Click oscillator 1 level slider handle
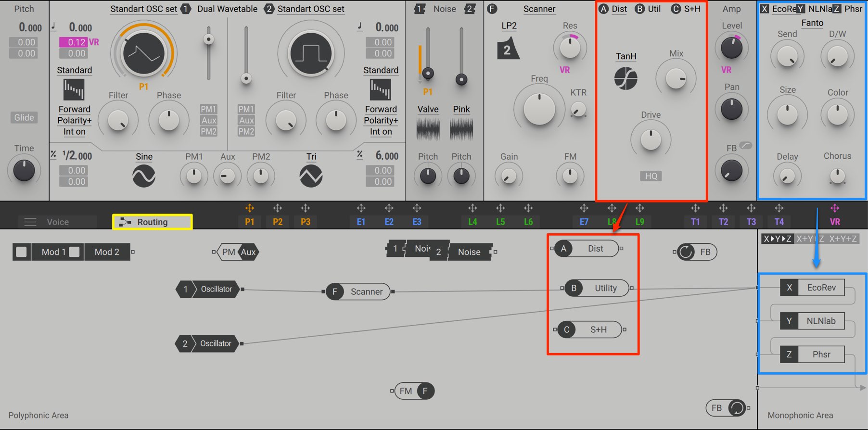The image size is (868, 430). point(208,39)
